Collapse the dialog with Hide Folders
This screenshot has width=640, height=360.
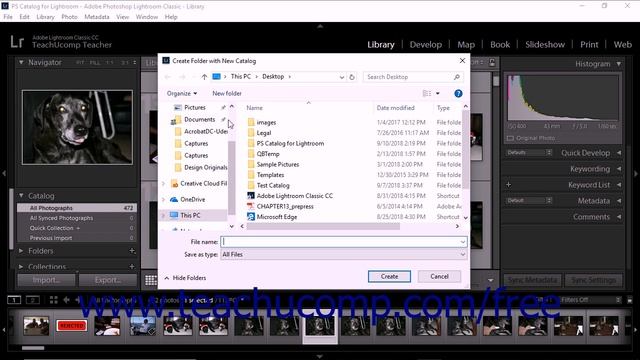(x=185, y=278)
